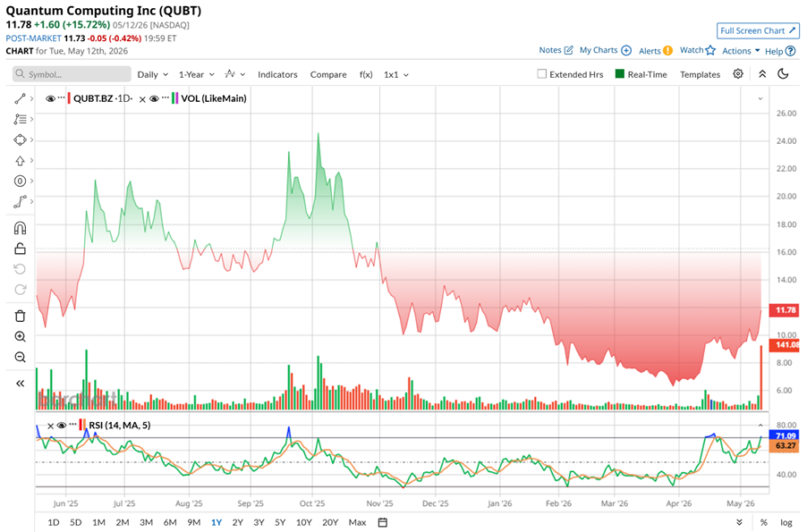Viewport: 807px width, 532px height.
Task: Open the calendar date range icon
Action: click(x=382, y=522)
